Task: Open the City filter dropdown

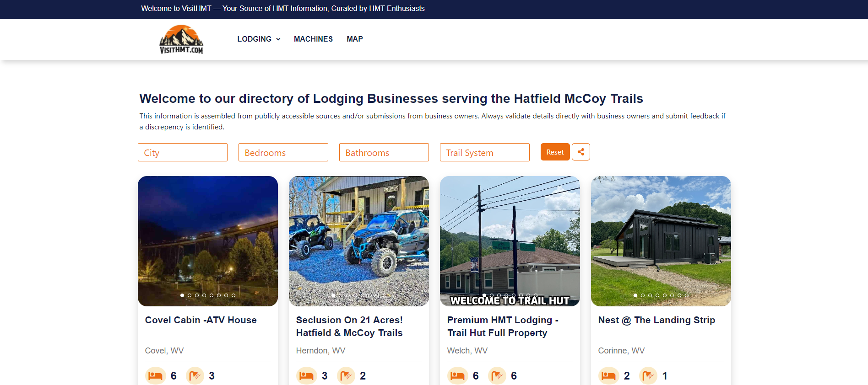Action: pyautogui.click(x=182, y=152)
